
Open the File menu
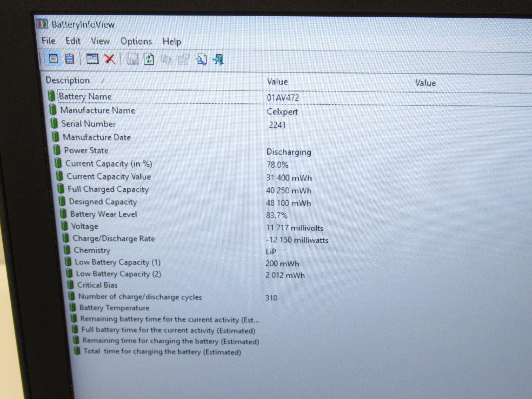click(49, 41)
